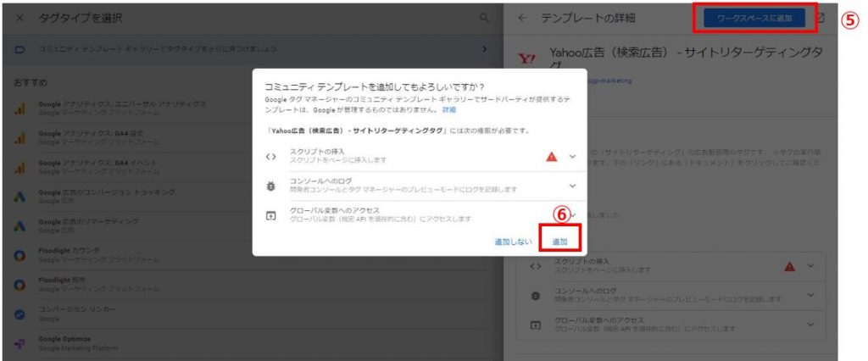Expand グローバル変数へのアクセス in the details panel

click(810, 325)
